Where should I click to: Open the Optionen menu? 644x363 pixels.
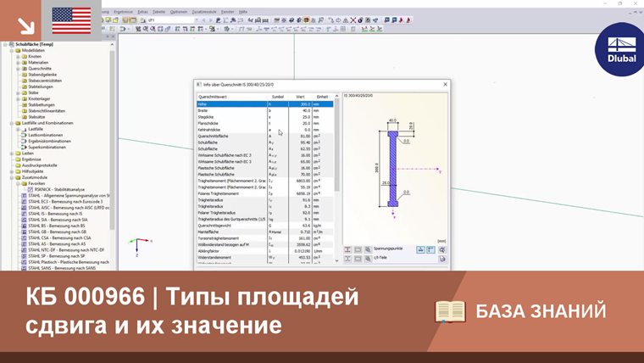[179, 12]
